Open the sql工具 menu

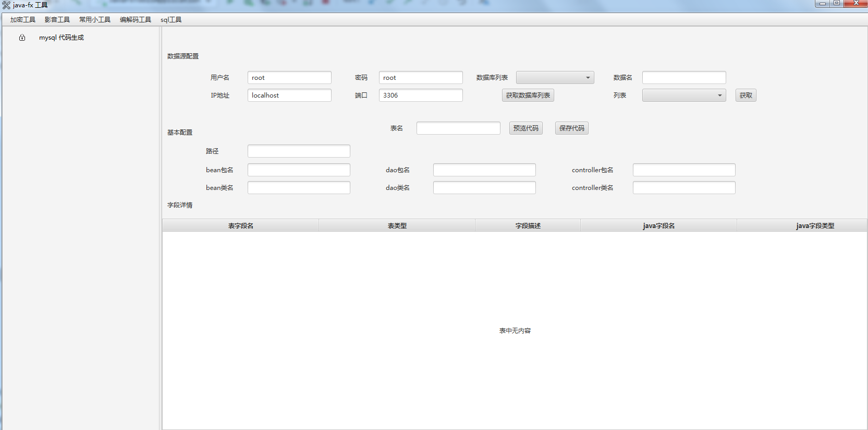coord(171,20)
